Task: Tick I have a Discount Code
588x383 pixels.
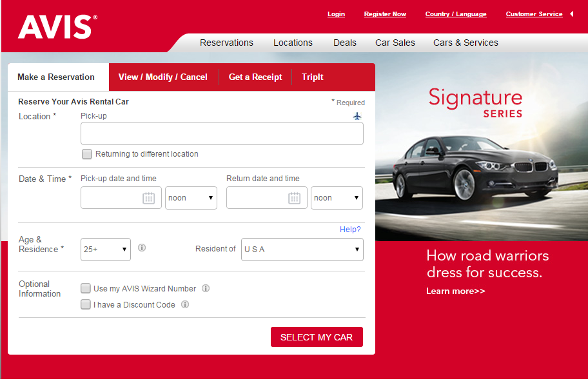Action: [x=86, y=304]
